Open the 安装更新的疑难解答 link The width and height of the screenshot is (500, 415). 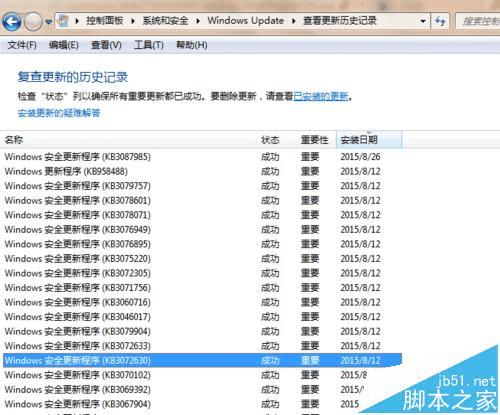click(59, 113)
